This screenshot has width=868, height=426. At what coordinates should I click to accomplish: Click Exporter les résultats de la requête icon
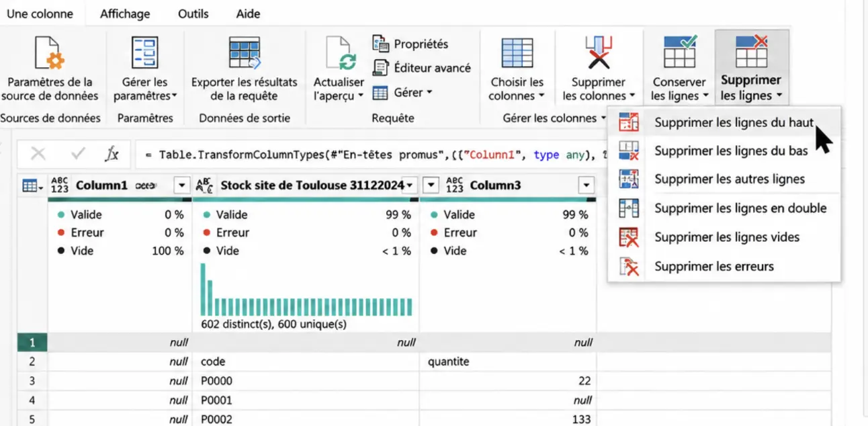click(245, 52)
